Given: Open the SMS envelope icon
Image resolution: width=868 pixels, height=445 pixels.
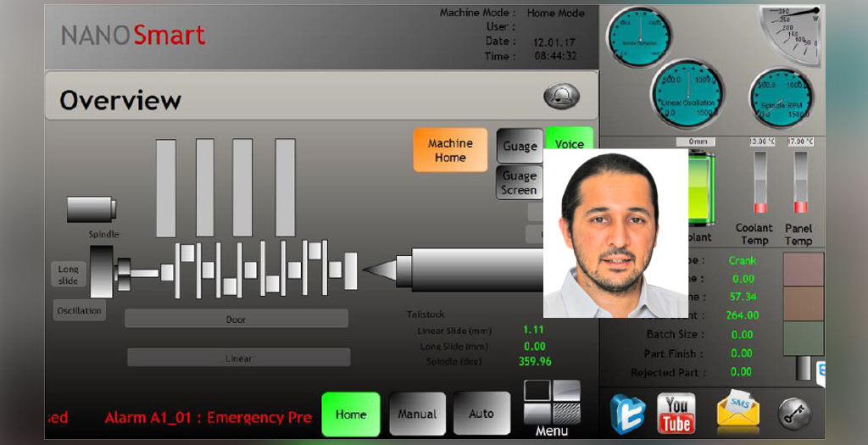Looking at the screenshot, I should 738,412.
